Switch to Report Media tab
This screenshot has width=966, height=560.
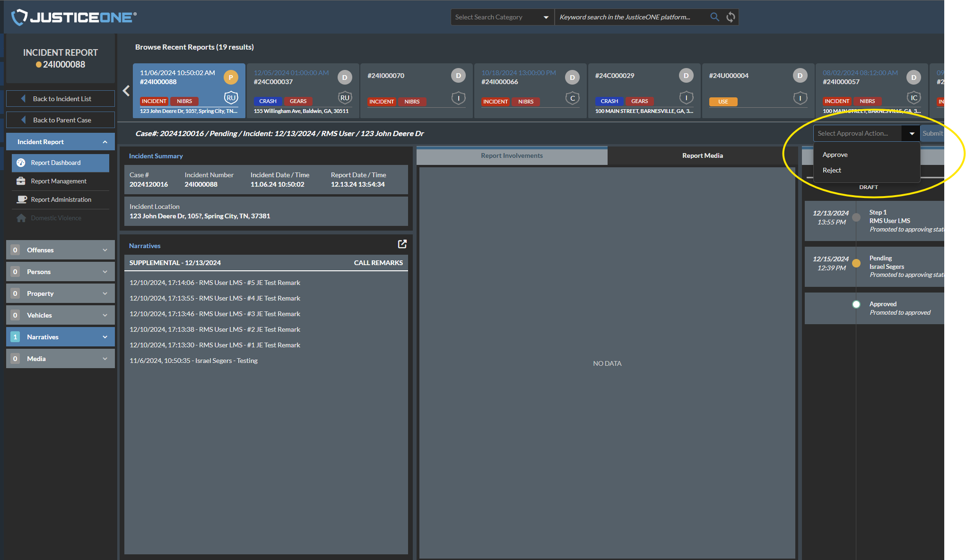pos(702,155)
